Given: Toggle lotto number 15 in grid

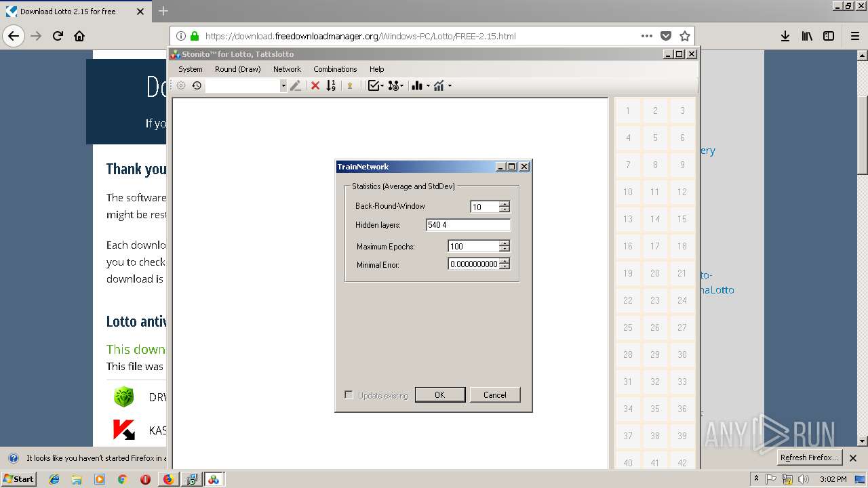Looking at the screenshot, I should [x=682, y=219].
